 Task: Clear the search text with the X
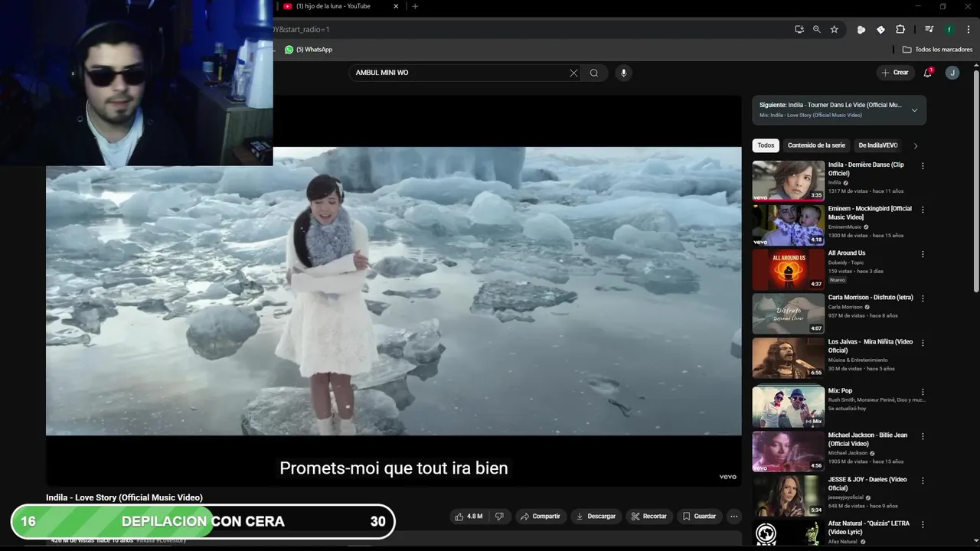coord(573,73)
